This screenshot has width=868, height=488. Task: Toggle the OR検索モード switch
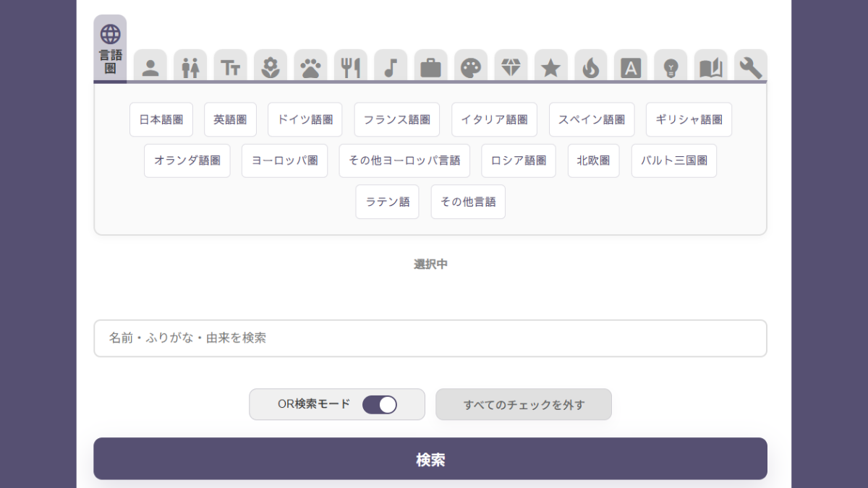[x=379, y=404]
